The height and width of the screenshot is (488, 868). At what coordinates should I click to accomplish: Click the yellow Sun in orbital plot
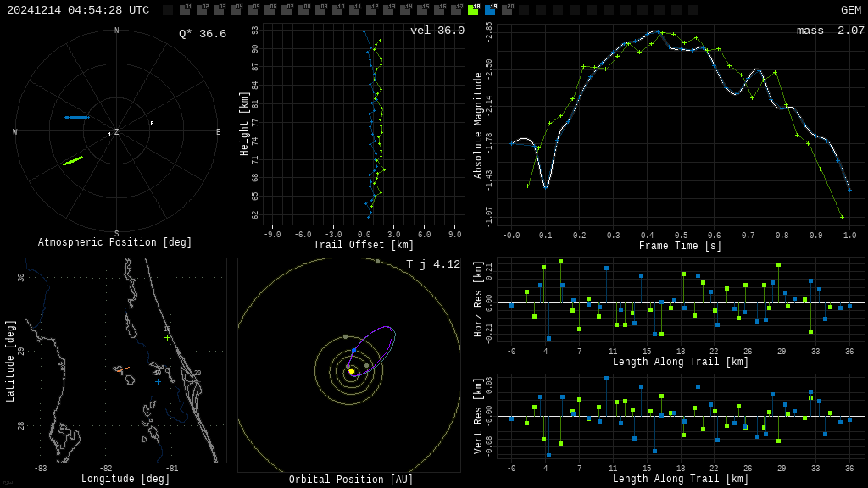pos(351,371)
